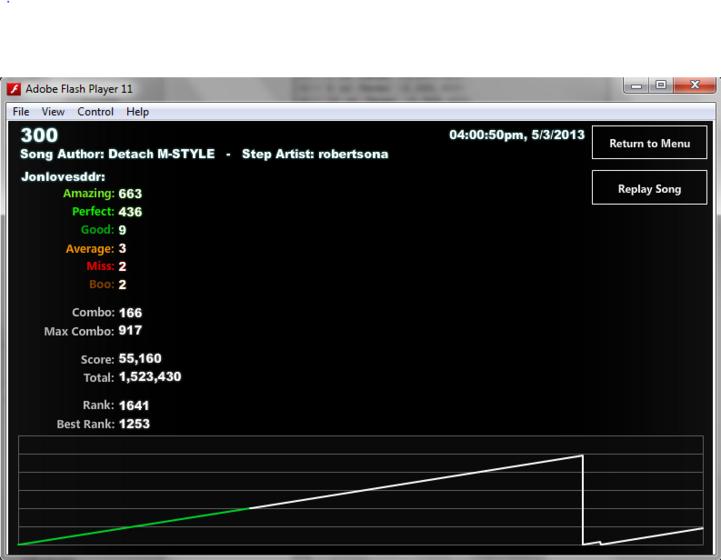Click the date and time stamp text

click(x=517, y=135)
